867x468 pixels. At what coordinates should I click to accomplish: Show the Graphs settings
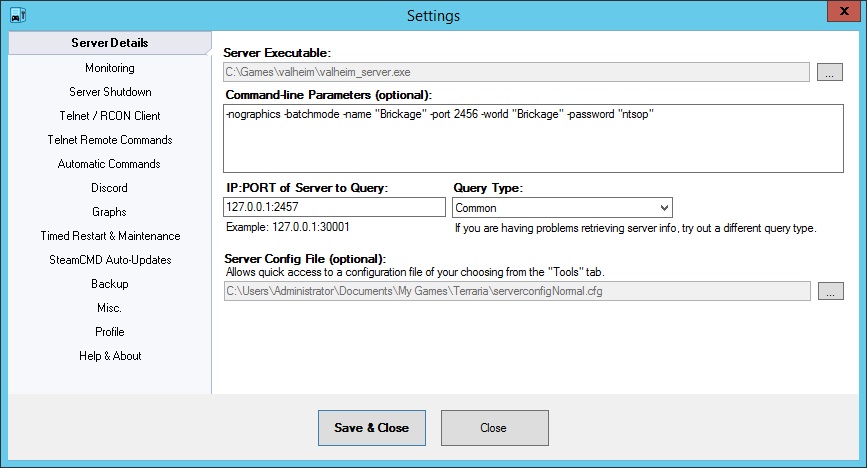point(110,212)
